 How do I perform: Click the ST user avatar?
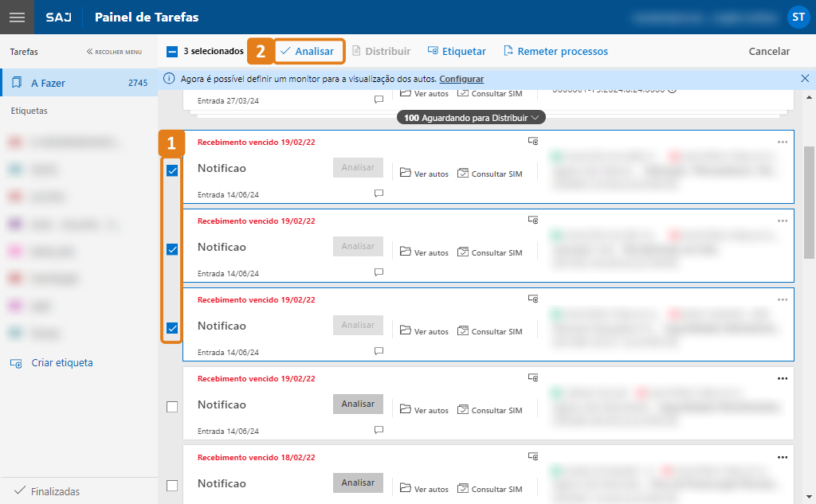[798, 17]
